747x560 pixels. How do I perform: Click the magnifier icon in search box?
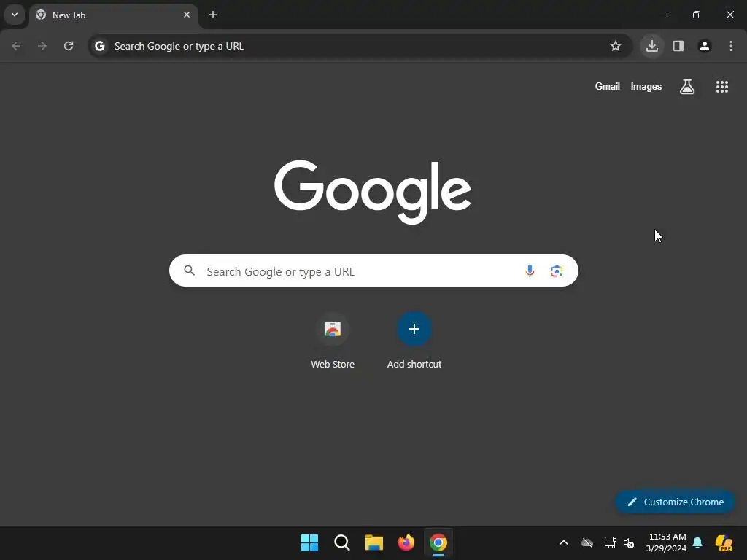[x=190, y=271]
